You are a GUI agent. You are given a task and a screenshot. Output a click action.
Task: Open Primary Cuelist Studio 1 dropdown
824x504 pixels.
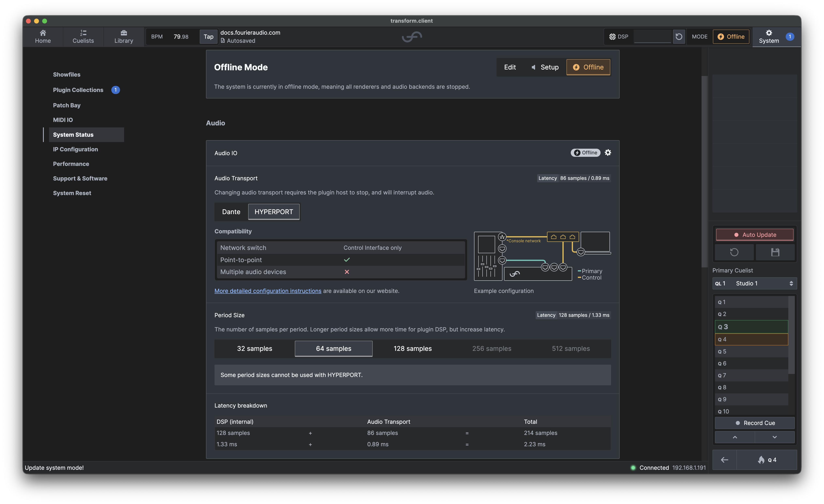click(x=754, y=283)
